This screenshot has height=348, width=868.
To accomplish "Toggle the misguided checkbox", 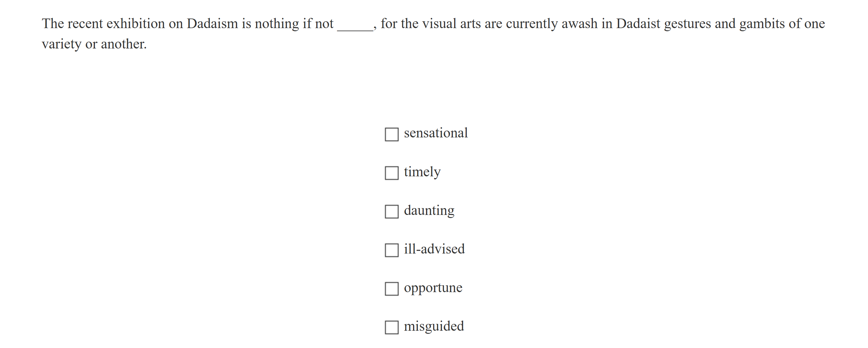I will point(392,327).
